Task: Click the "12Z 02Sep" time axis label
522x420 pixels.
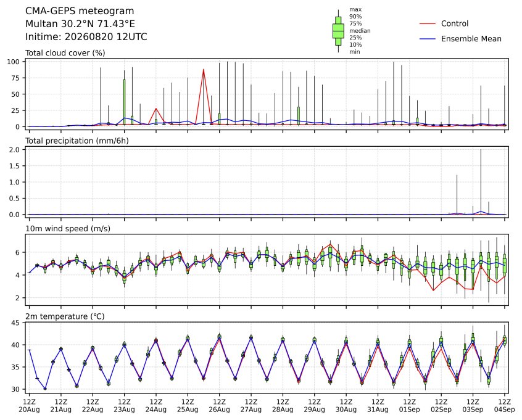Action: (x=441, y=406)
